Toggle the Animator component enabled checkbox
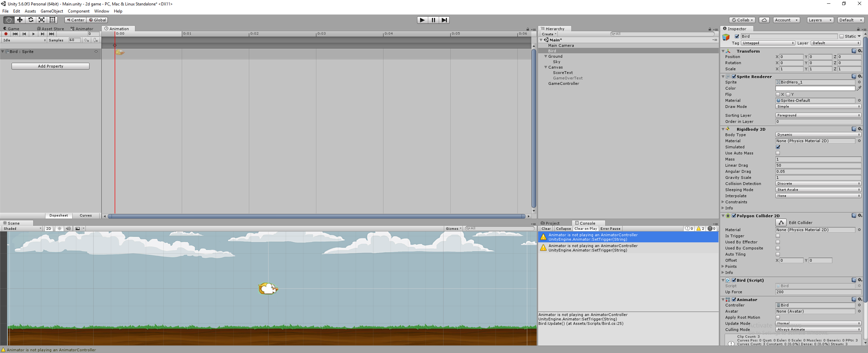Image resolution: width=868 pixels, height=353 pixels. pos(734,300)
